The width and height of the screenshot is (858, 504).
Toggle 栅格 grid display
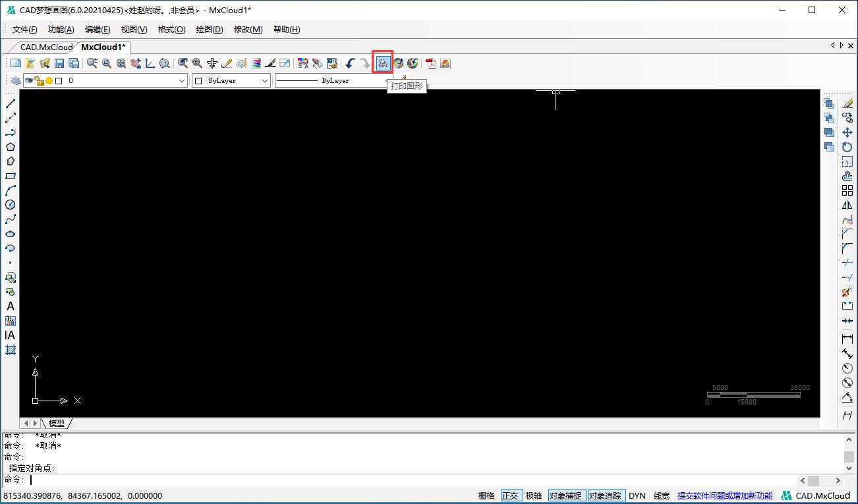[x=486, y=495]
